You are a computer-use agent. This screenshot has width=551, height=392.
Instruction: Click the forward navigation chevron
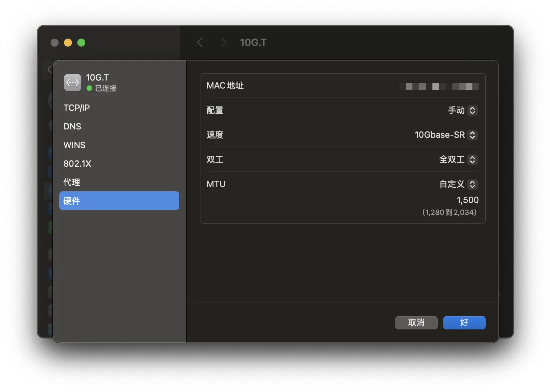224,43
